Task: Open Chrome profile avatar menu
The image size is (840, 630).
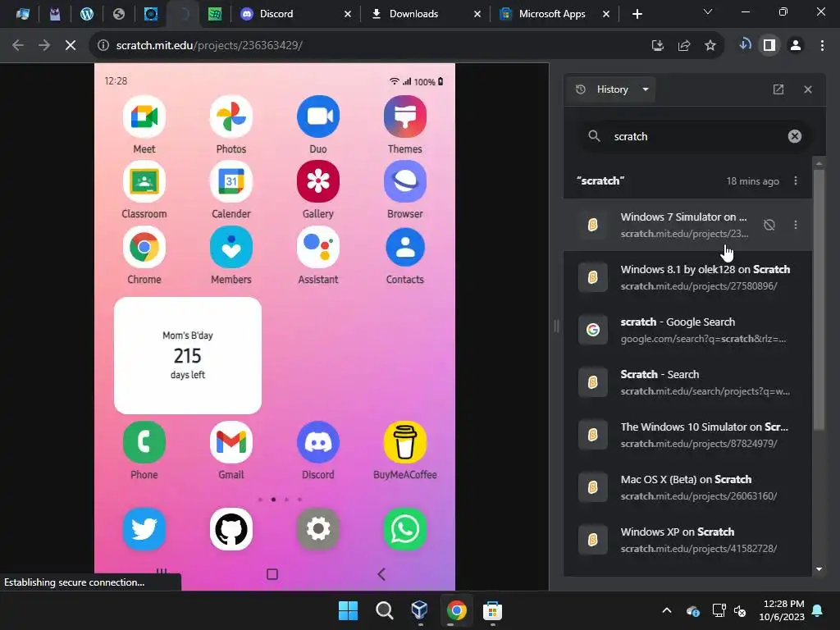Action: (796, 46)
